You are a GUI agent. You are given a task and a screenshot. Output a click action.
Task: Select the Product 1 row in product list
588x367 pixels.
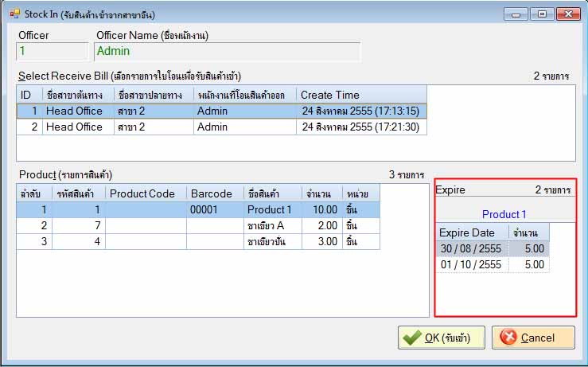pyautogui.click(x=198, y=209)
